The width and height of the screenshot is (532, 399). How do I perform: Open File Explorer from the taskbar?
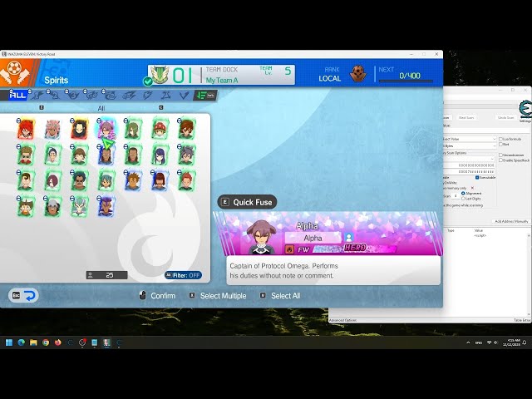(x=33, y=342)
